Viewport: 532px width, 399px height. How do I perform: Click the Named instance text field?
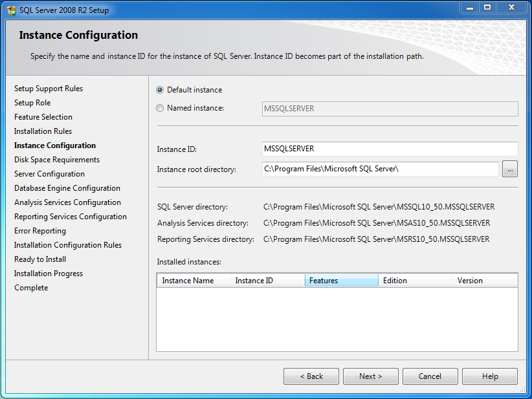[x=390, y=109]
